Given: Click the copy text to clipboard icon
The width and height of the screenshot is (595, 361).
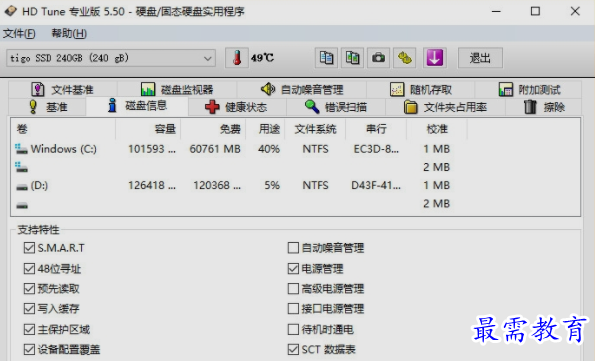Looking at the screenshot, I should coord(326,58).
